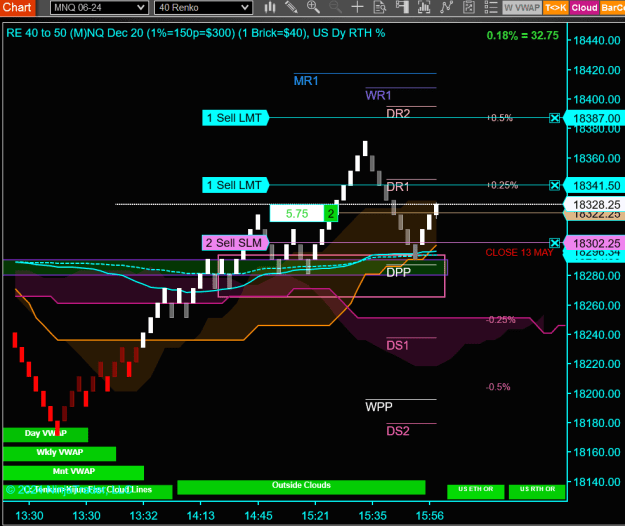Click the MR1 pivot label
The image size is (625, 526).
306,81
